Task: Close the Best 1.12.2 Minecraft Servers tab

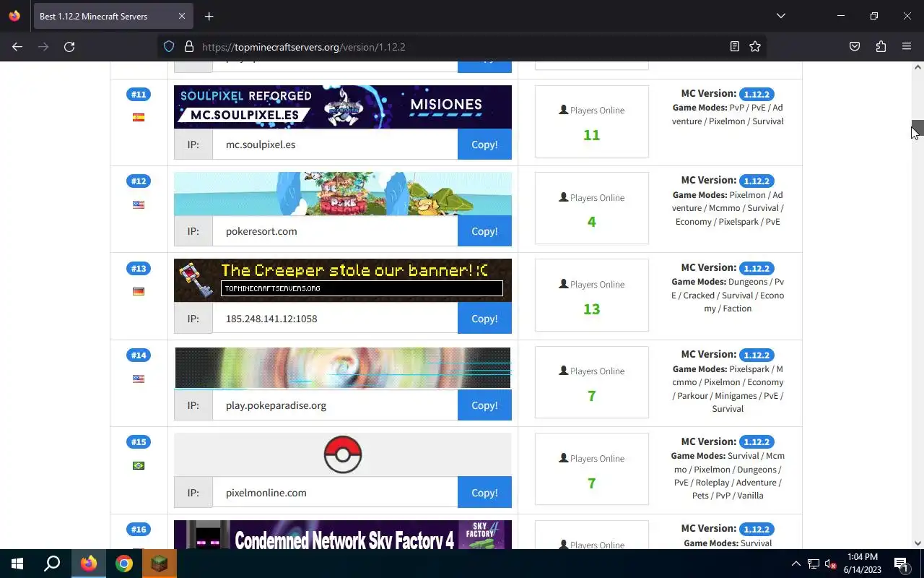Action: (x=182, y=16)
